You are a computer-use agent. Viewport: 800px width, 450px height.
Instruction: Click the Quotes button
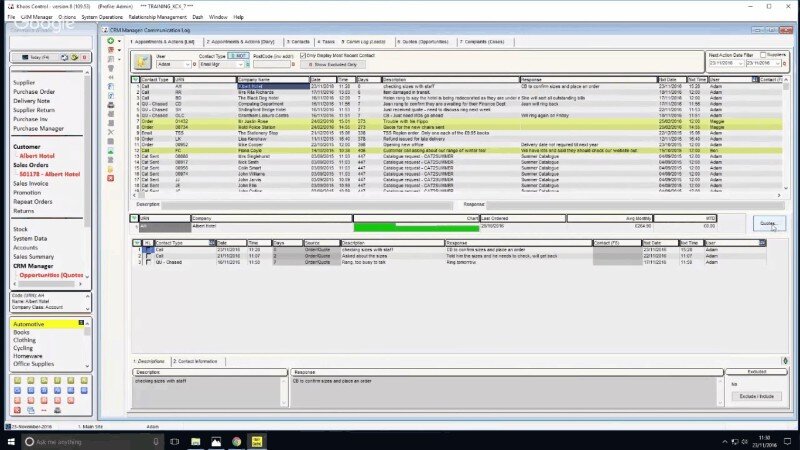768,224
